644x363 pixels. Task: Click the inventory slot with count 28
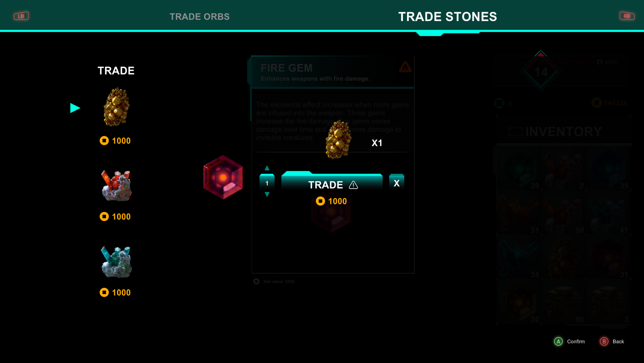pyautogui.click(x=518, y=168)
